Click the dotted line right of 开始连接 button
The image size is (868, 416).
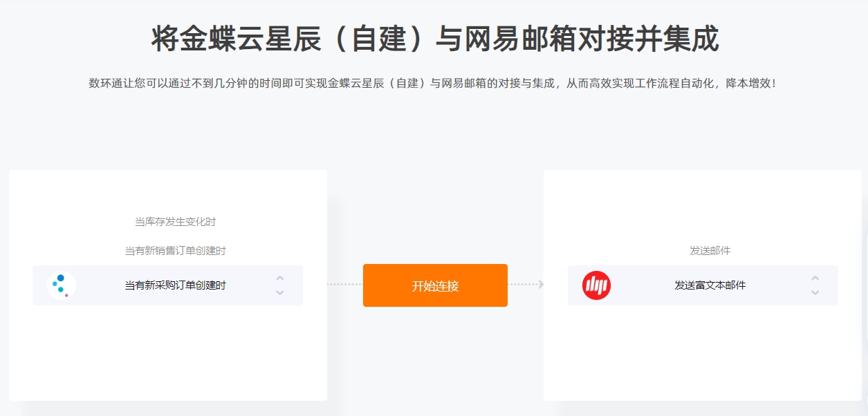tap(522, 285)
